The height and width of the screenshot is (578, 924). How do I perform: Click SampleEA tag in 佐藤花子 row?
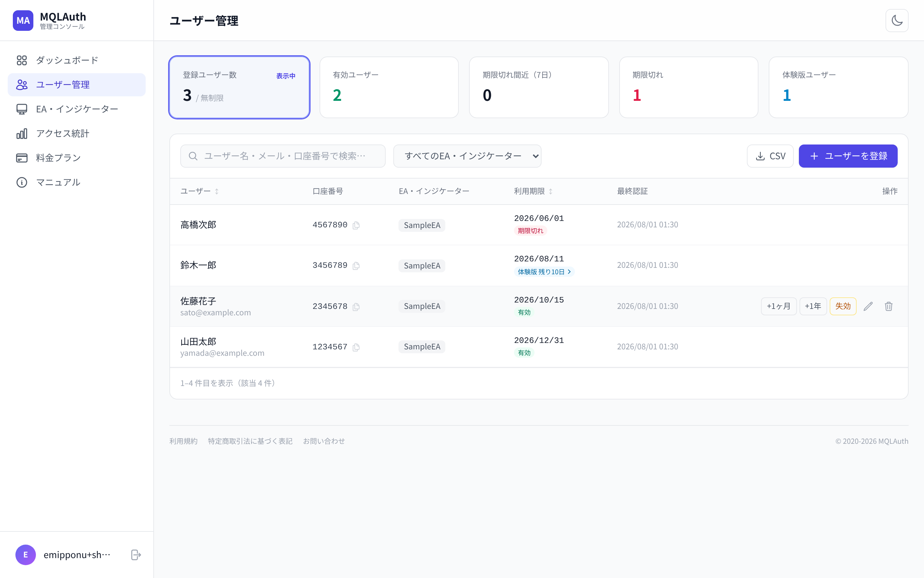coord(422,306)
